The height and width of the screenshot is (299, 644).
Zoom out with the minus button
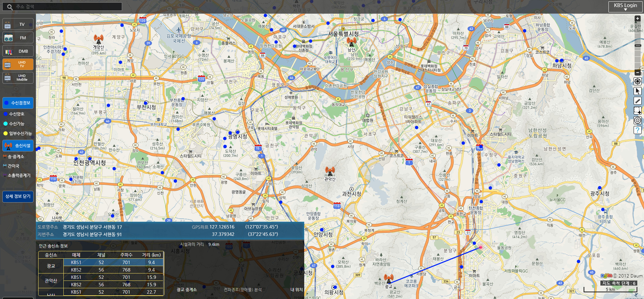pos(638,73)
